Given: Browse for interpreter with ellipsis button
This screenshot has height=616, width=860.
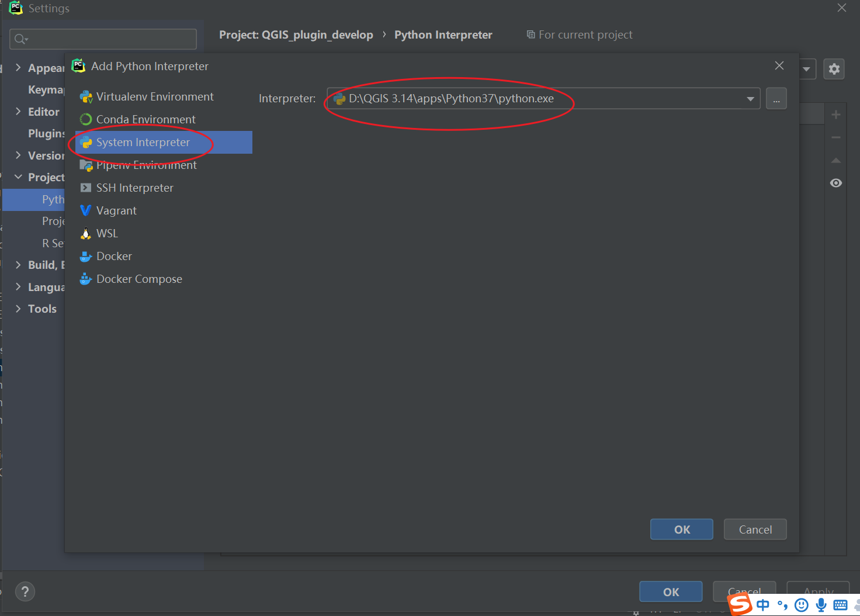Looking at the screenshot, I should coord(776,99).
